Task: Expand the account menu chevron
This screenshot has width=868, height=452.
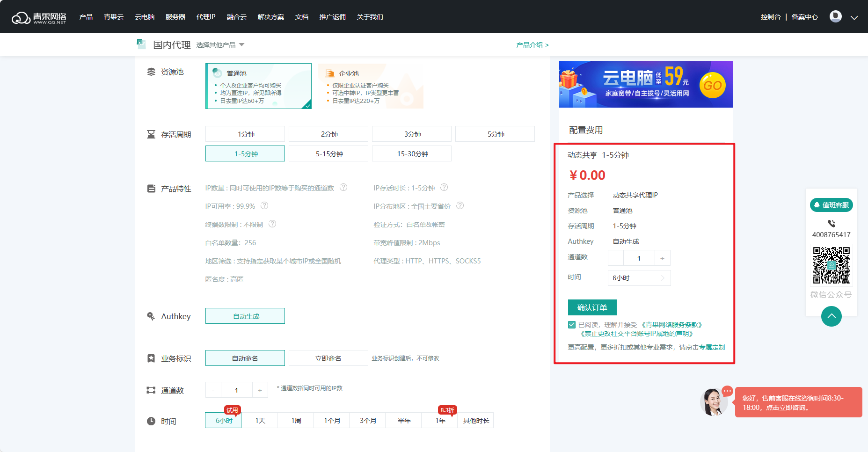Action: (x=854, y=17)
